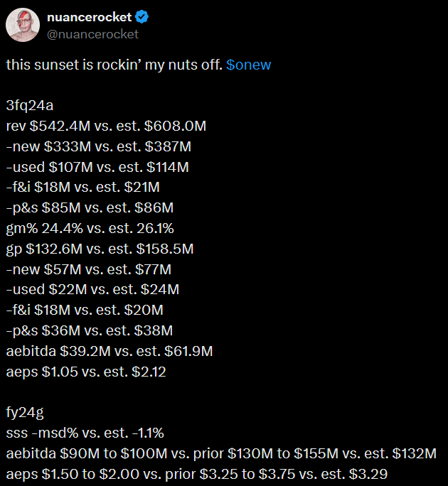Click the @nuancerocket handle
The height and width of the screenshot is (486, 448).
(x=92, y=34)
